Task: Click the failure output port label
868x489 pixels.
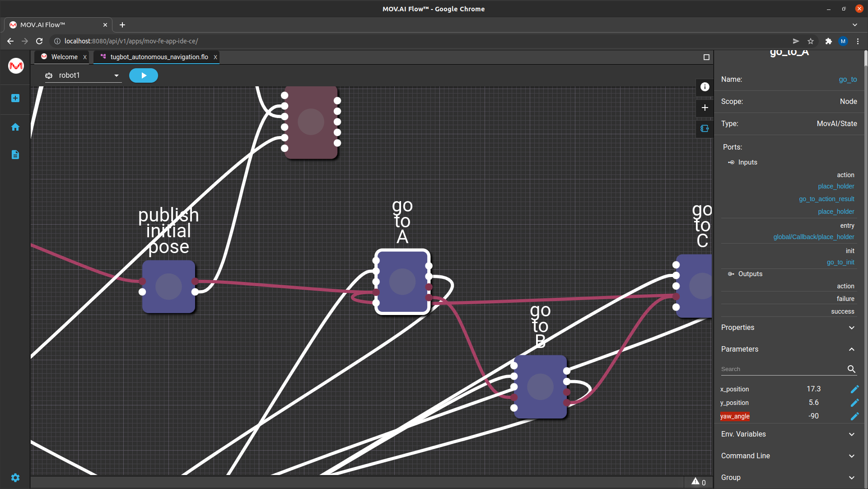Action: coord(845,299)
